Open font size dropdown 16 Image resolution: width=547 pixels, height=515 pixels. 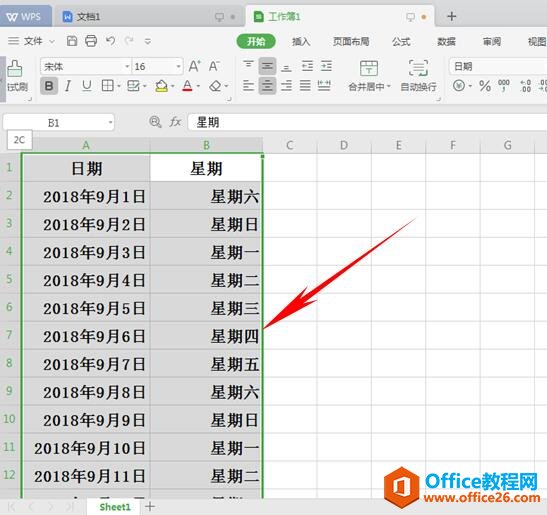pos(178,66)
